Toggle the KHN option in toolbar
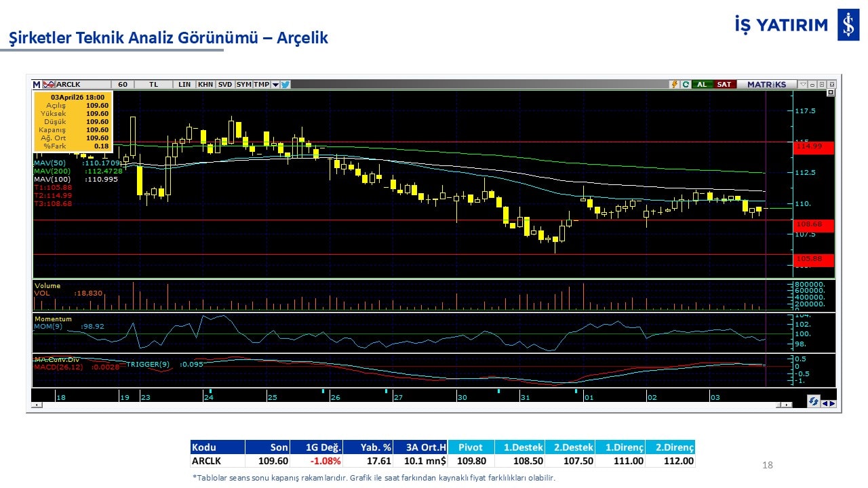Viewport: 868px width, 488px height. coord(205,85)
